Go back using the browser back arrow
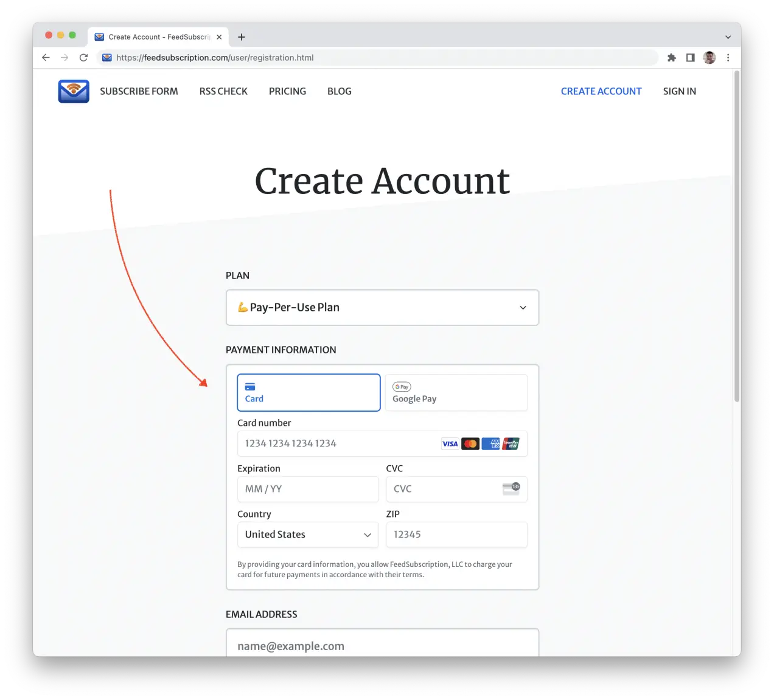This screenshot has width=774, height=700. click(x=46, y=58)
